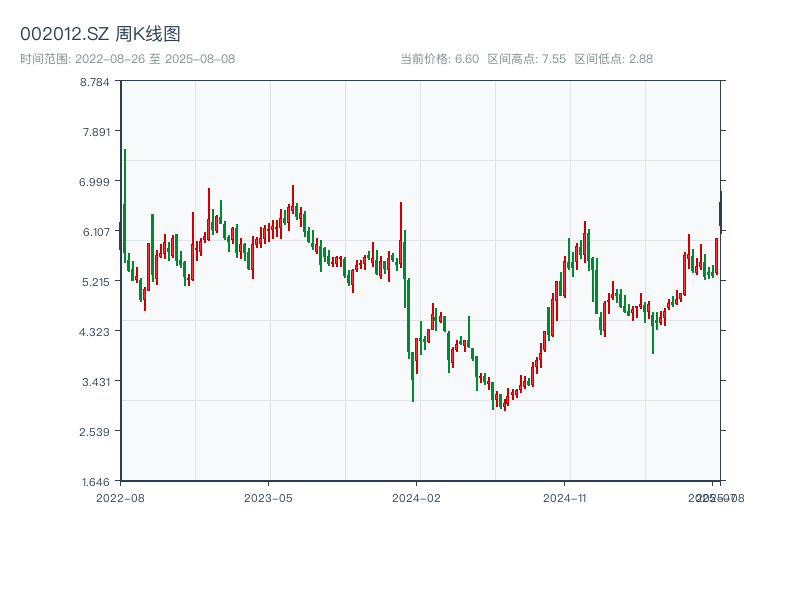Select the 2024-02 x-axis date label
Screen dimensions: 800x600
(x=417, y=497)
